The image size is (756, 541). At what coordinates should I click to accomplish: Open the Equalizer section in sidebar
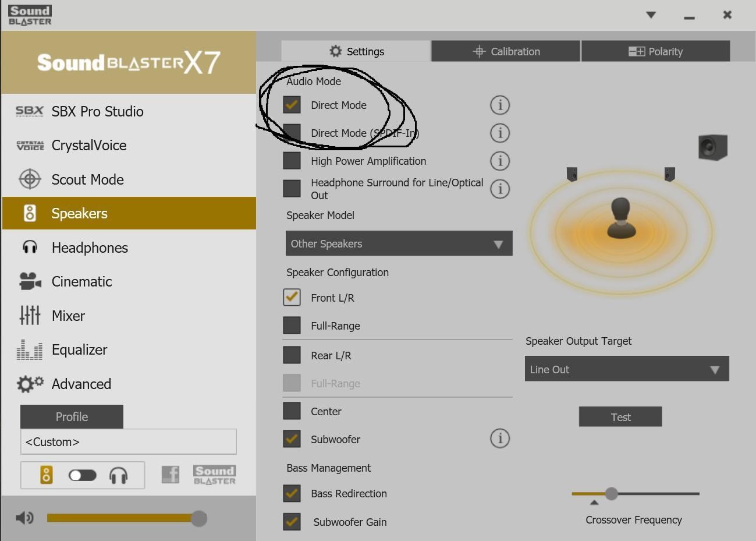pos(79,350)
